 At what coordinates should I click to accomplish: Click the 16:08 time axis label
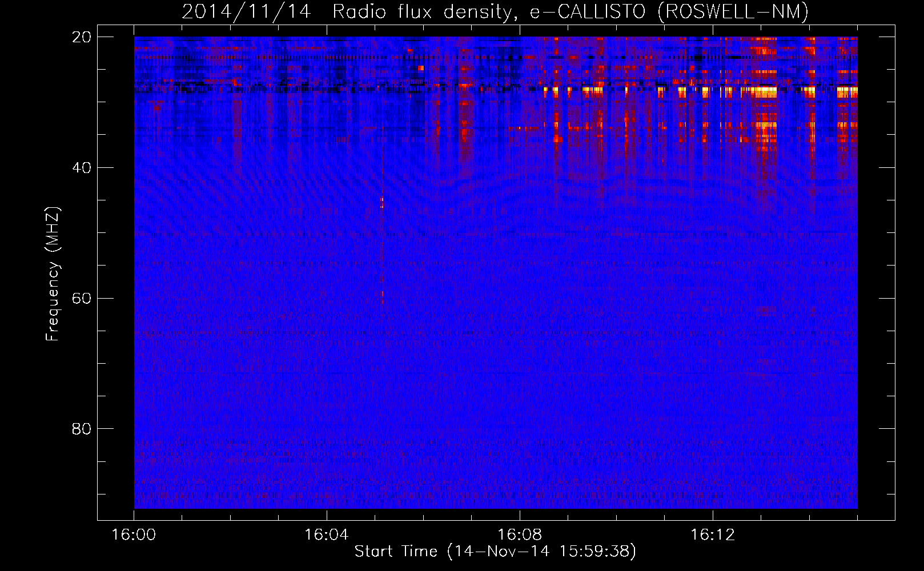520,535
